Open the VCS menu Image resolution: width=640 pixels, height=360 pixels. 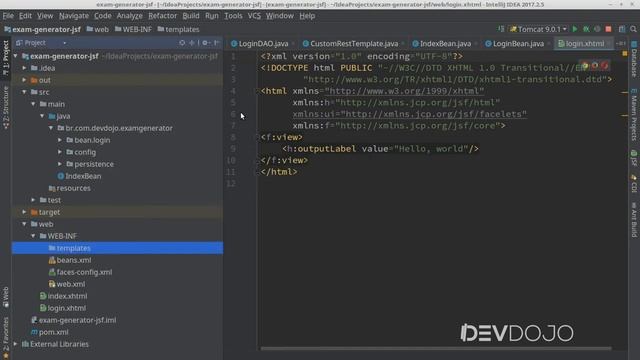click(x=254, y=16)
